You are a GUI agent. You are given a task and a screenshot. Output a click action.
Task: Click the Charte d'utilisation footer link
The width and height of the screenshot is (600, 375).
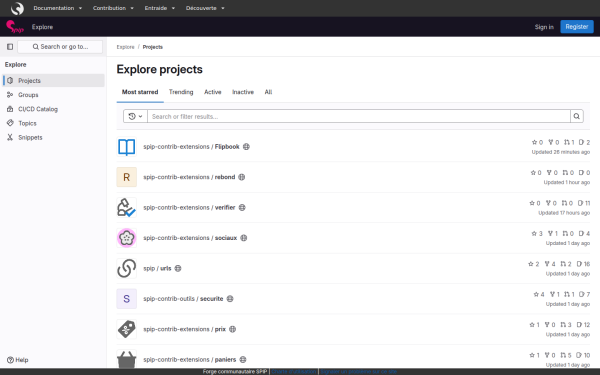(x=293, y=372)
